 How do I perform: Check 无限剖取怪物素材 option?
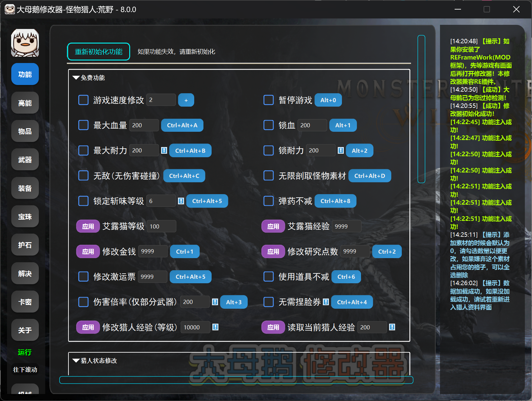click(268, 176)
